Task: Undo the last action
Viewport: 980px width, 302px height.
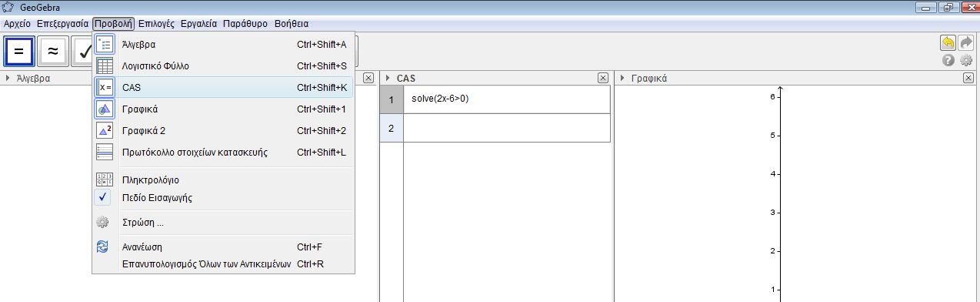Action: [948, 43]
